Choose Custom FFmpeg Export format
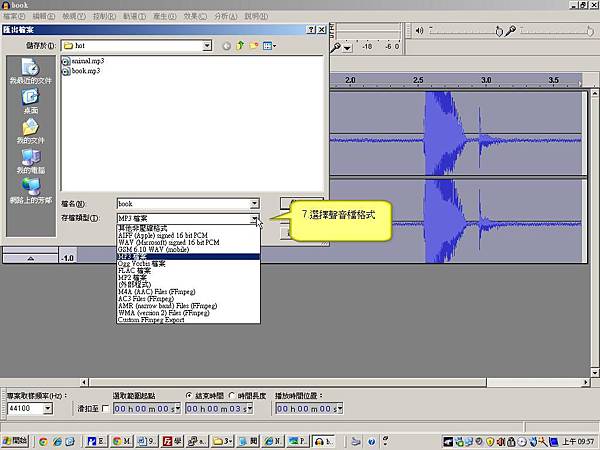 [188, 320]
